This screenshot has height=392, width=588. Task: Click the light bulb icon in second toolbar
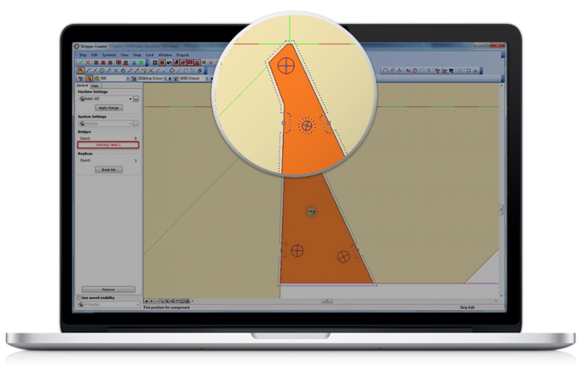click(x=145, y=70)
